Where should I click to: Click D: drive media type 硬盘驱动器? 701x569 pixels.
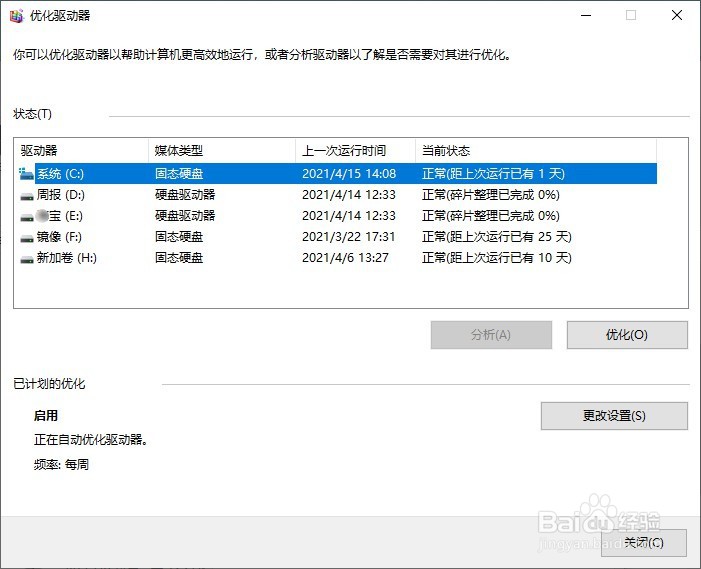(185, 195)
